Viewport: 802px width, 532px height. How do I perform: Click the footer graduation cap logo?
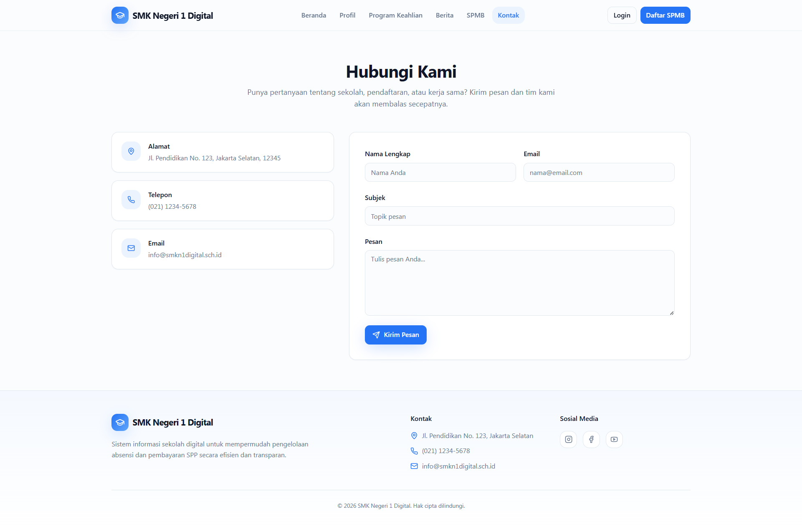click(120, 422)
